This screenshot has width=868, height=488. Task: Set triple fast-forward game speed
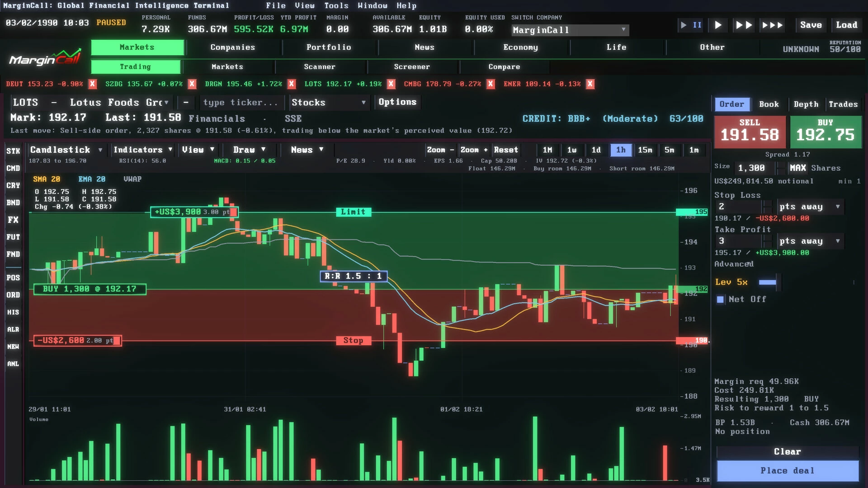coord(772,25)
